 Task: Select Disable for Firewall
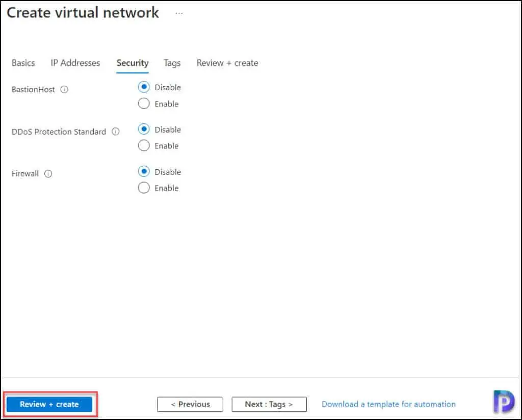tap(144, 172)
